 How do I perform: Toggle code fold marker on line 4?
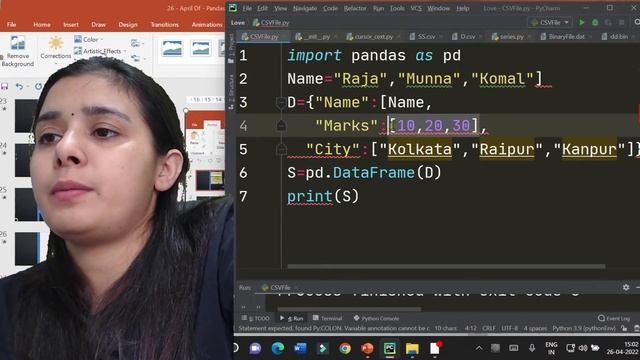click(x=281, y=126)
